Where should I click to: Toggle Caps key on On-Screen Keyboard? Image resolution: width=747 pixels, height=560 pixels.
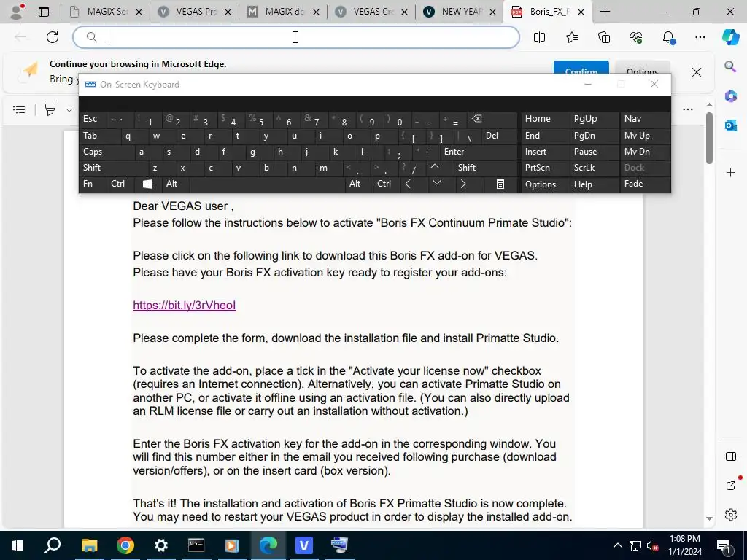point(106,152)
